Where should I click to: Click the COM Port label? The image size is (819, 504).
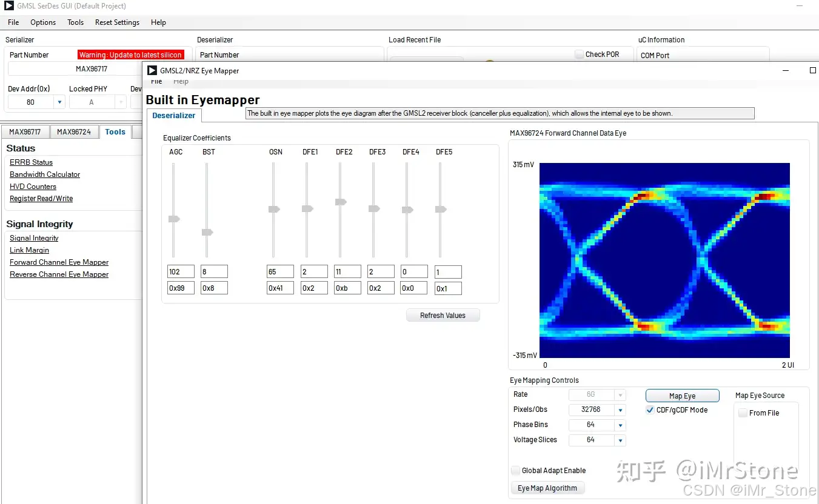click(655, 55)
